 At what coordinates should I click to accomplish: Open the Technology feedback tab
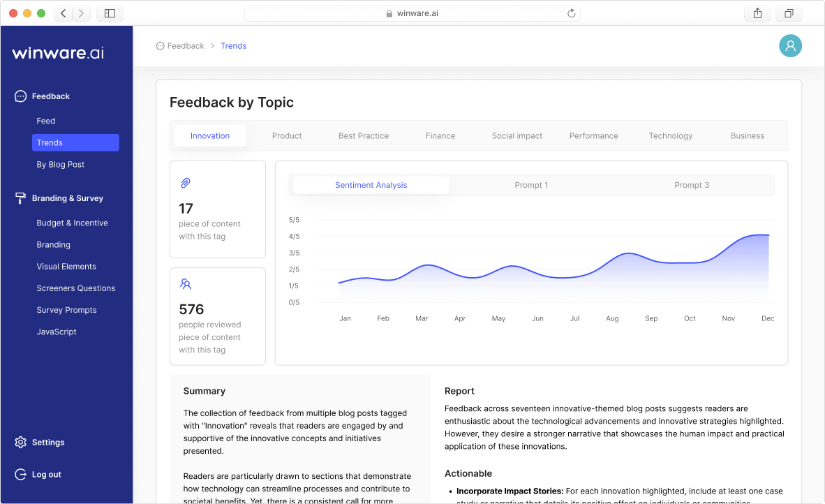(670, 135)
